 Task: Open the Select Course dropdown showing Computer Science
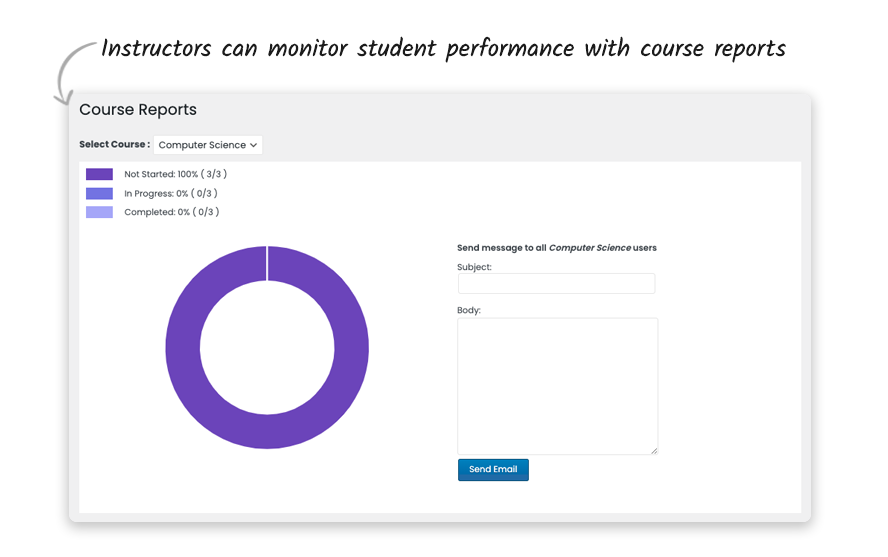(x=208, y=145)
